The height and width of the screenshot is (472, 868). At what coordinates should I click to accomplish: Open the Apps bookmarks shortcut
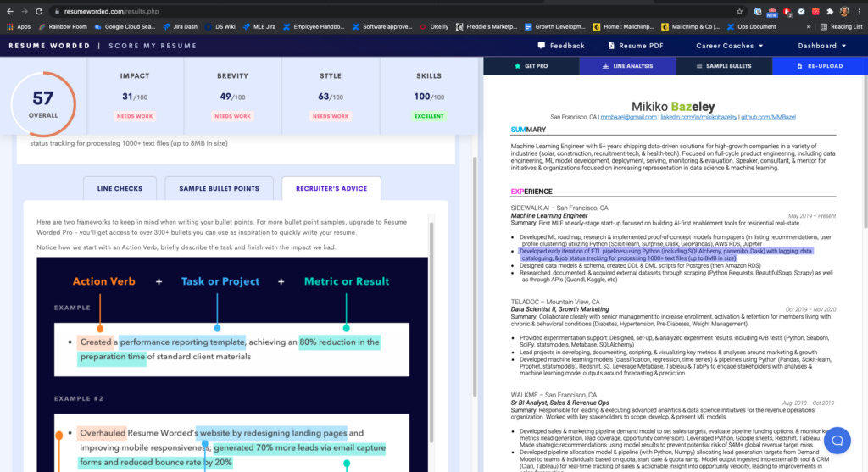19,26
